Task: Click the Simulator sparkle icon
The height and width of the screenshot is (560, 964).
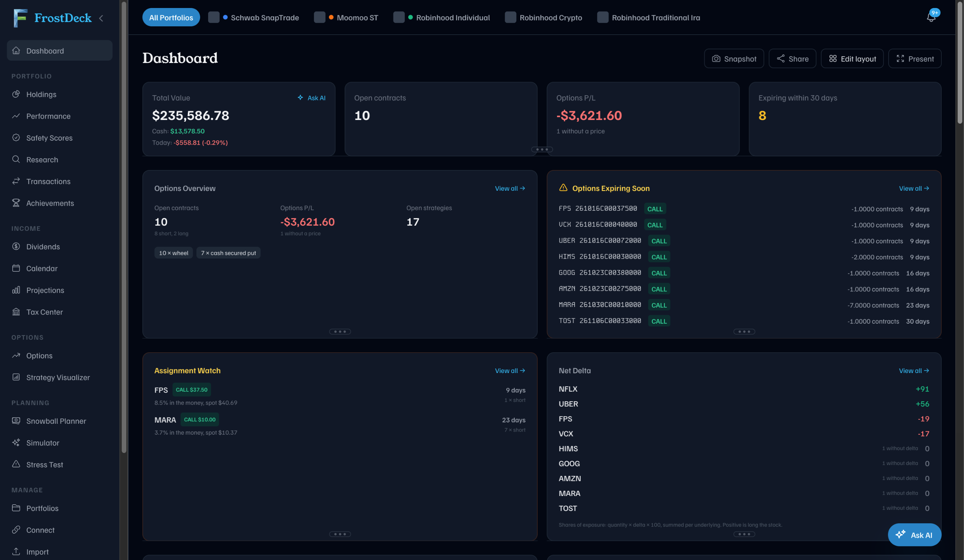Action: (x=16, y=443)
